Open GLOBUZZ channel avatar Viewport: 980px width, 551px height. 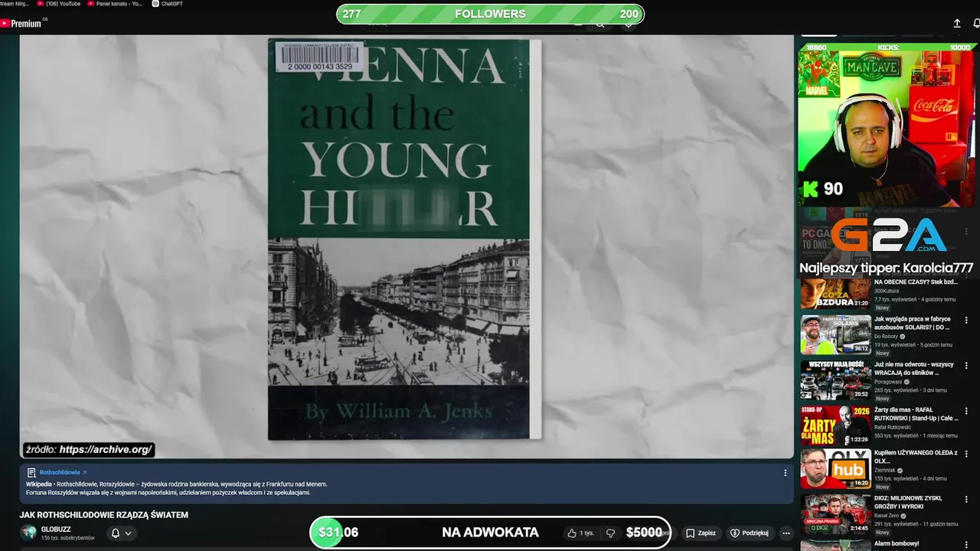[x=28, y=533]
